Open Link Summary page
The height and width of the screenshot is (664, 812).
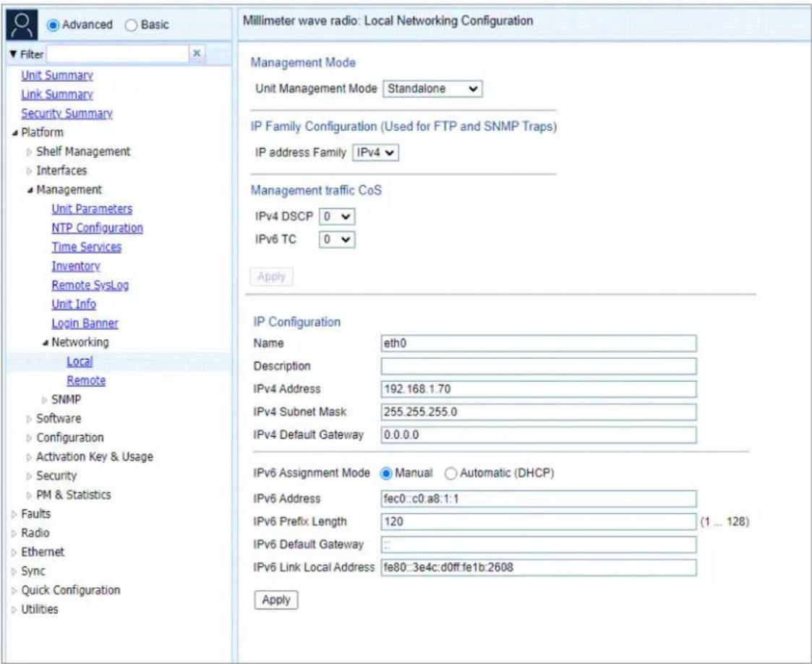[x=57, y=95]
